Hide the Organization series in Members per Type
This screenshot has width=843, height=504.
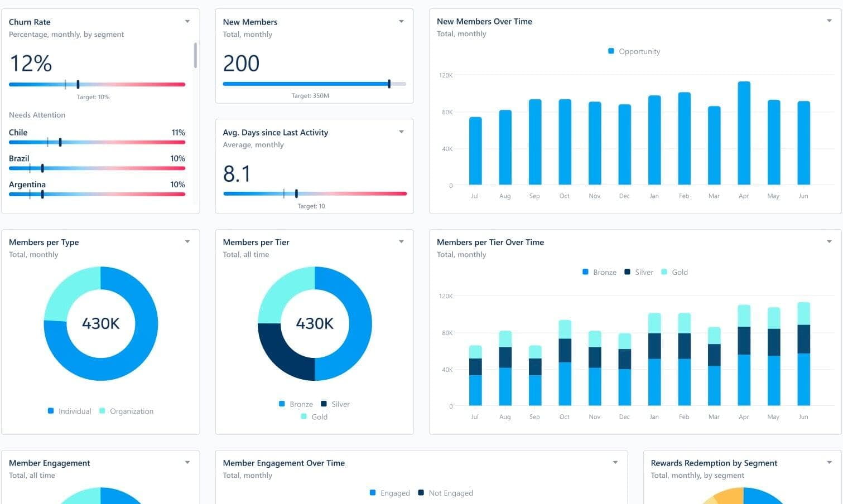point(126,411)
